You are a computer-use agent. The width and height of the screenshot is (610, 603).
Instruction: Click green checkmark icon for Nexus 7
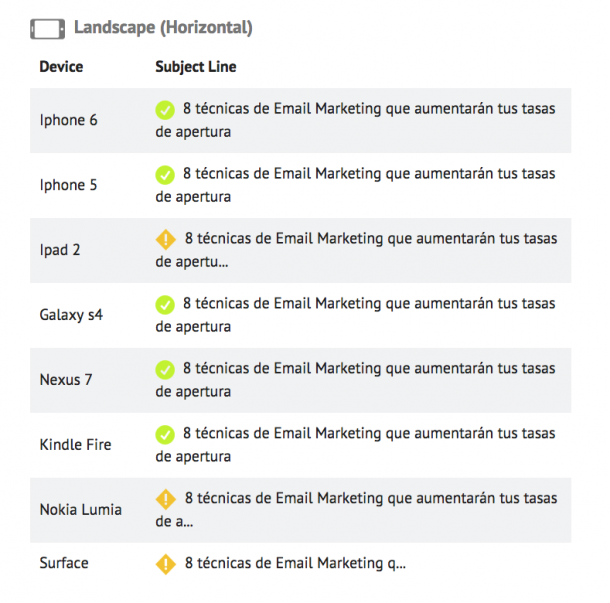(x=165, y=369)
